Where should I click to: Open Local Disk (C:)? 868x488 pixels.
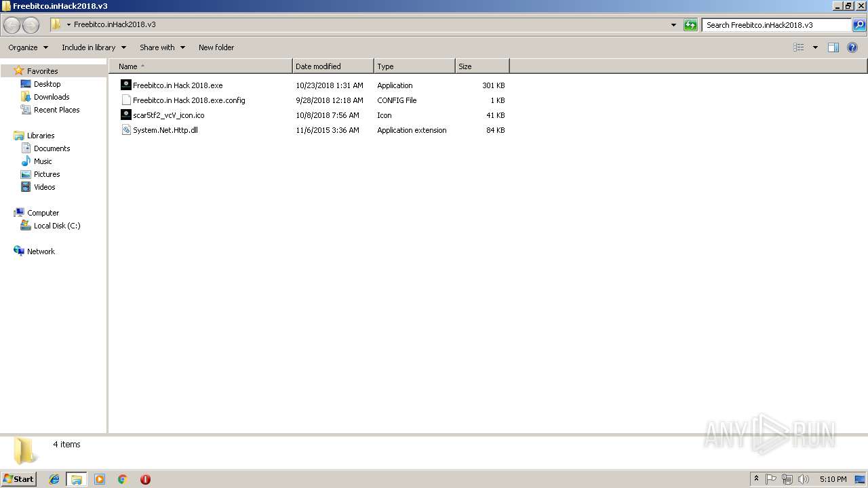(57, 226)
